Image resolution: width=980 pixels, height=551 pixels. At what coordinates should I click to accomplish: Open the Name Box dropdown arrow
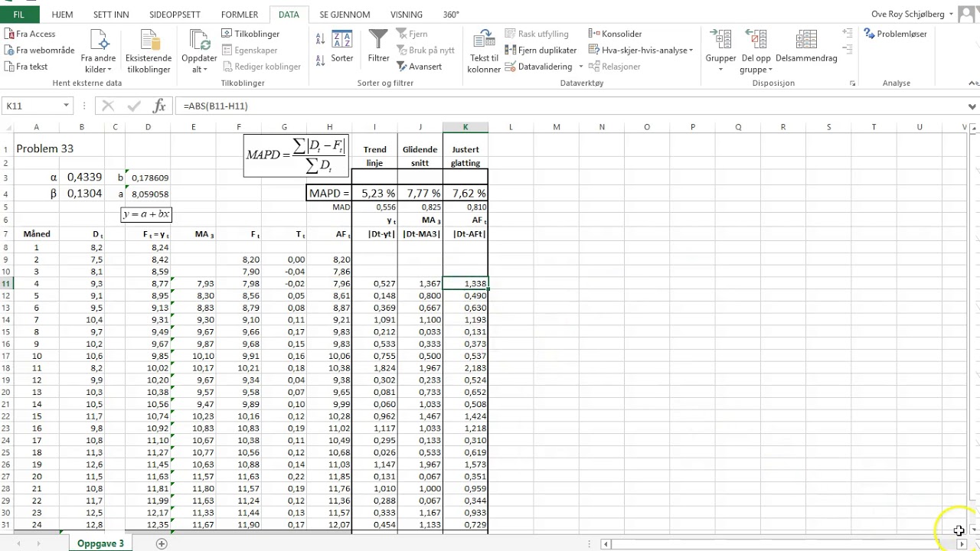point(67,106)
